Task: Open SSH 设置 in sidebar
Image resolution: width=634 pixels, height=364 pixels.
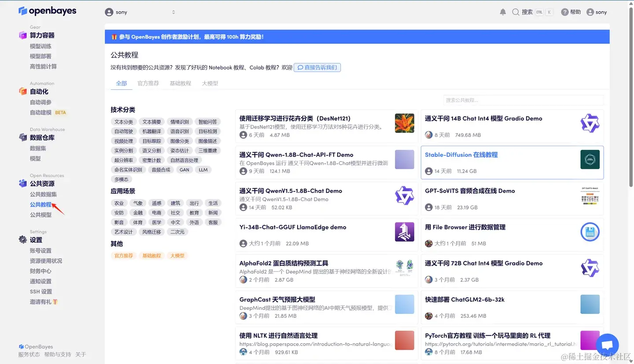Action: [41, 291]
